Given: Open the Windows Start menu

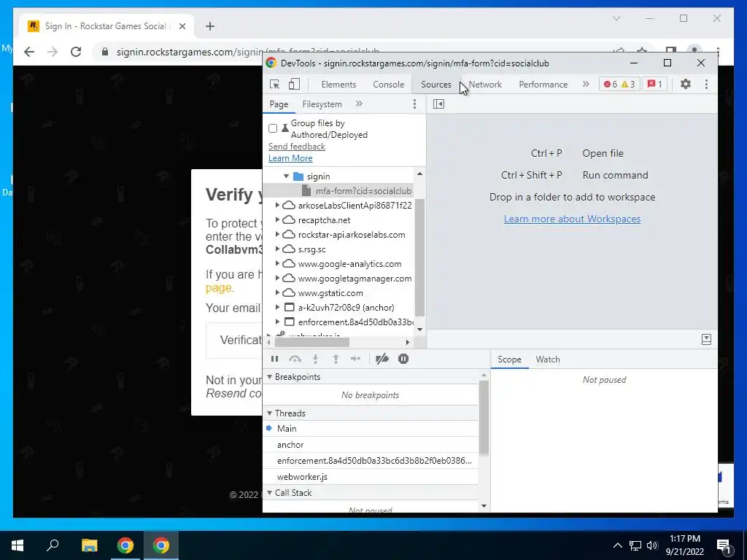Looking at the screenshot, I should pos(18,545).
